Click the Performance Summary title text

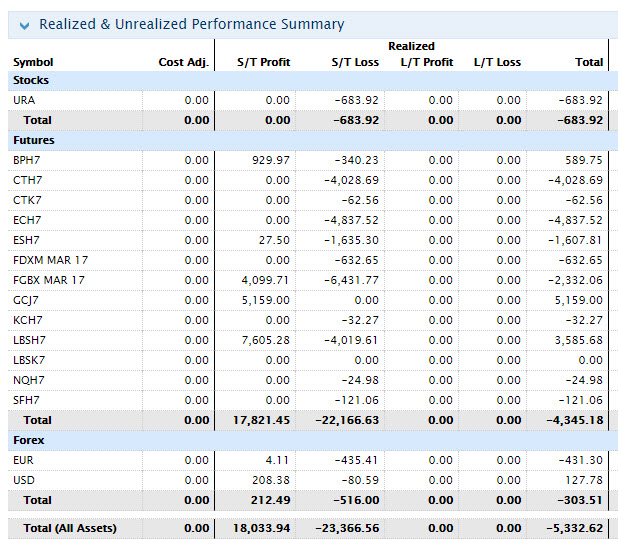tap(191, 24)
